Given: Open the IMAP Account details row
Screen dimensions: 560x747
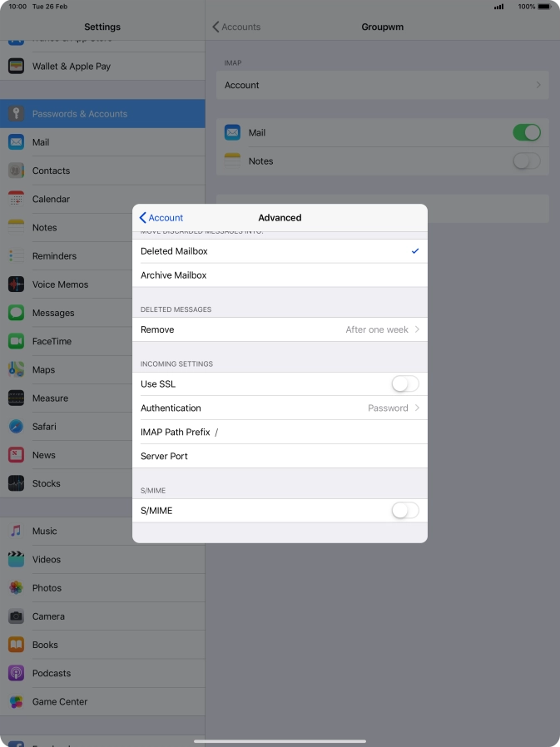Looking at the screenshot, I should tap(382, 85).
